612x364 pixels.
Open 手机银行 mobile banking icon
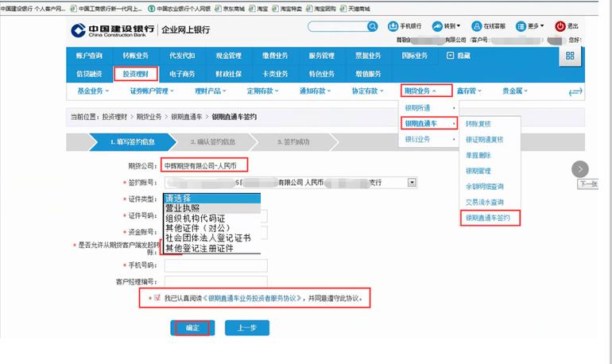[x=393, y=26]
